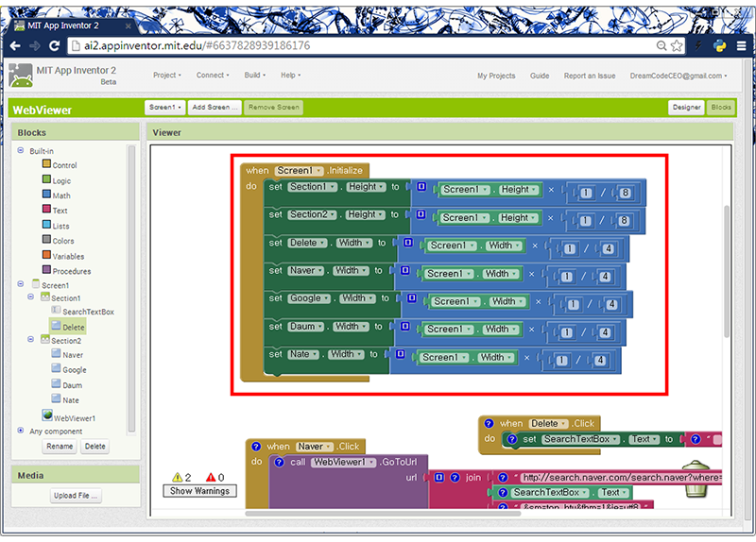Click help icon on Naver.Click block
Screen dimensions: 756x542
[256, 446]
